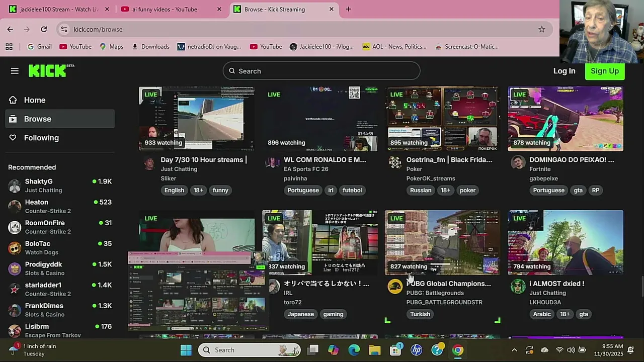
Task: Select the poker tag
Action: tap(467, 190)
